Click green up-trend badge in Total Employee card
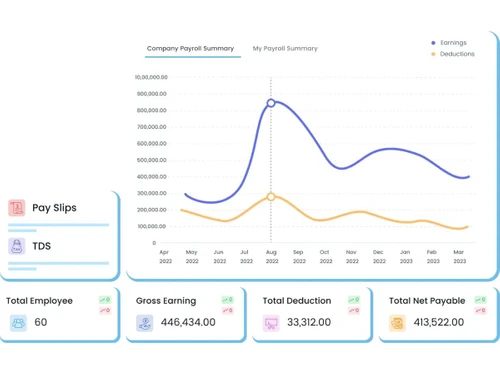 pos(105,300)
